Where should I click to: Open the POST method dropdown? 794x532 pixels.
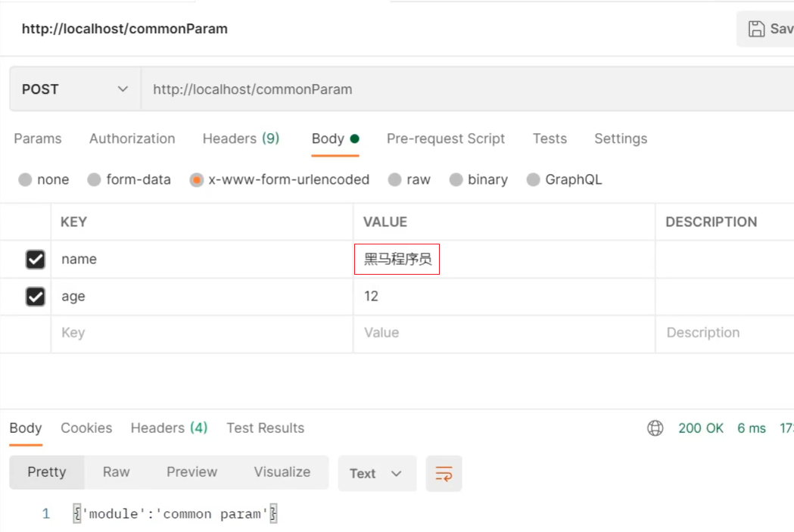[x=75, y=89]
